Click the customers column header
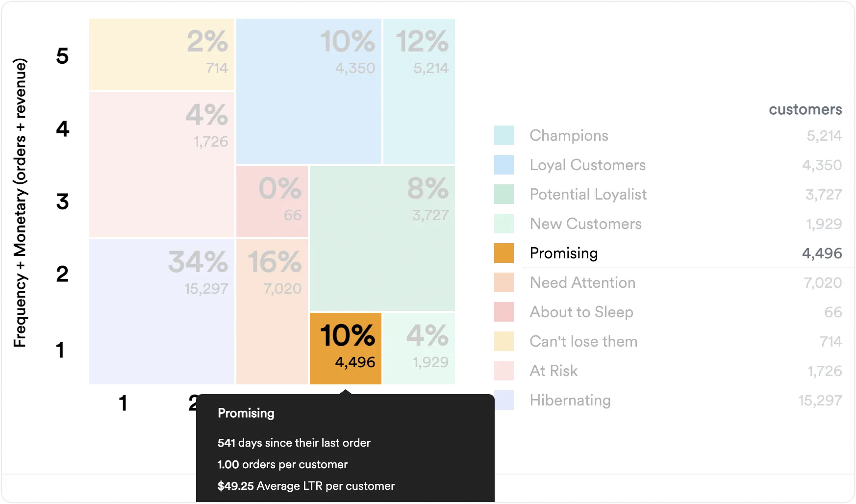This screenshot has width=856, height=504. (x=805, y=109)
